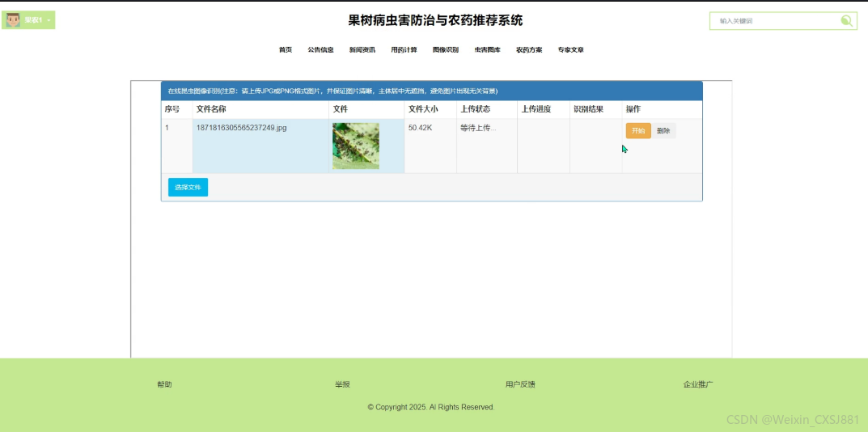Open the 用户反馈 footer link
Image resolution: width=868 pixels, height=432 pixels.
pos(520,384)
